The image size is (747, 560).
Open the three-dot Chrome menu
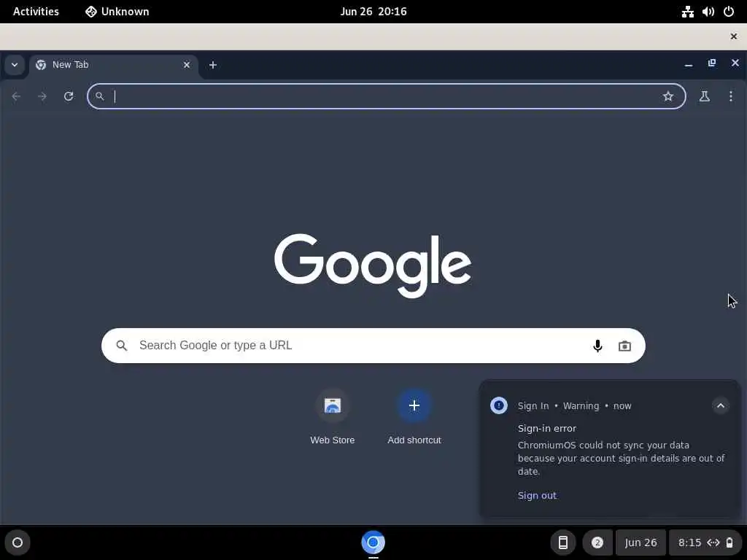(731, 97)
